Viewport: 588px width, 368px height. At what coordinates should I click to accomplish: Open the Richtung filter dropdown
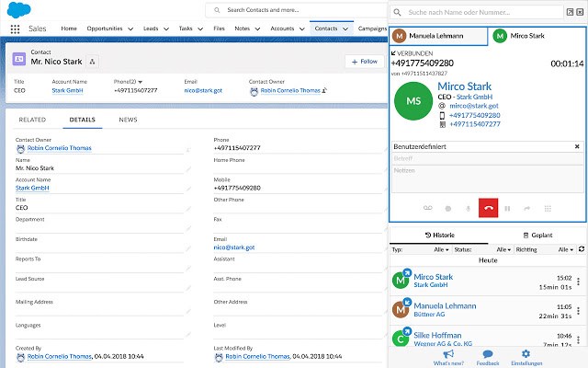[x=566, y=249]
